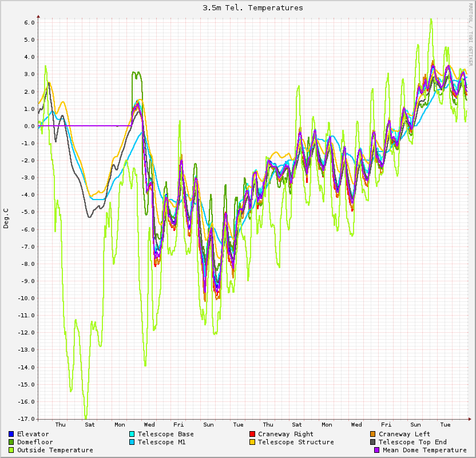
Task: Click the blue Elevator legend swatch
Action: point(11,435)
